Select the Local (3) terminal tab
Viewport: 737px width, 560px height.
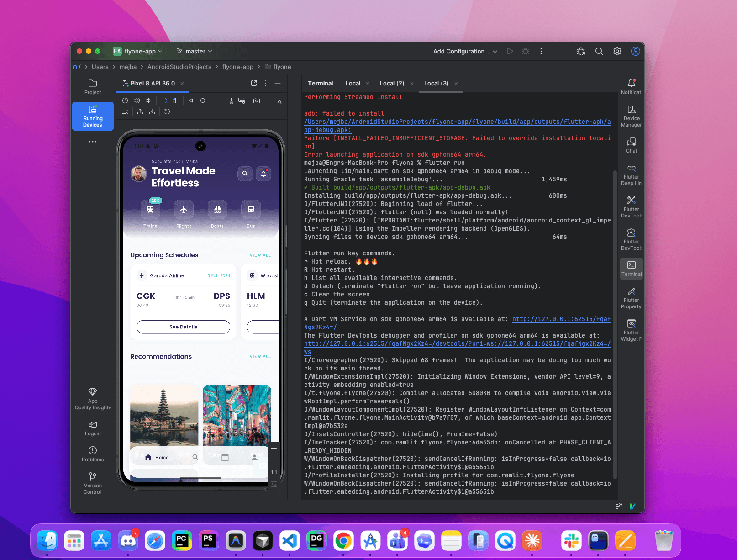436,83
